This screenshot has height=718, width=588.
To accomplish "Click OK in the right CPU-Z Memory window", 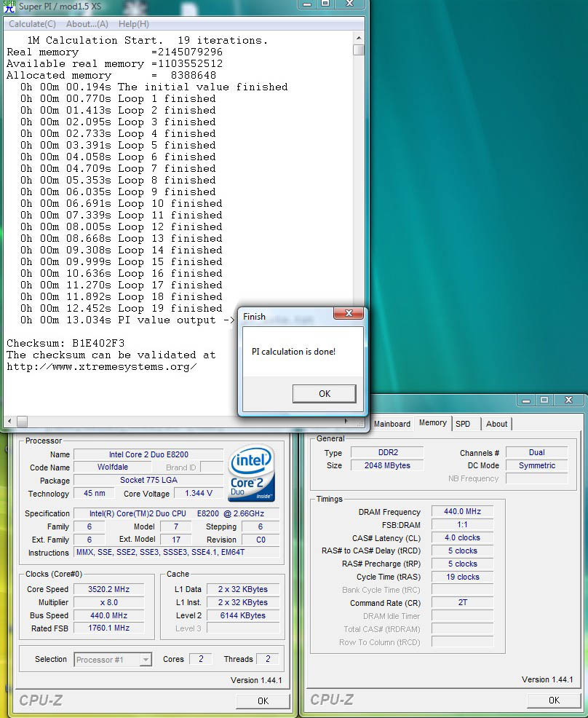I will point(554,700).
